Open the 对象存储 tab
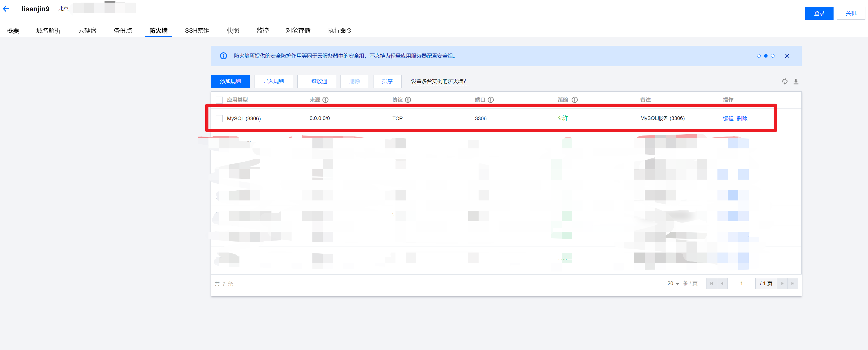The height and width of the screenshot is (350, 868). [298, 31]
